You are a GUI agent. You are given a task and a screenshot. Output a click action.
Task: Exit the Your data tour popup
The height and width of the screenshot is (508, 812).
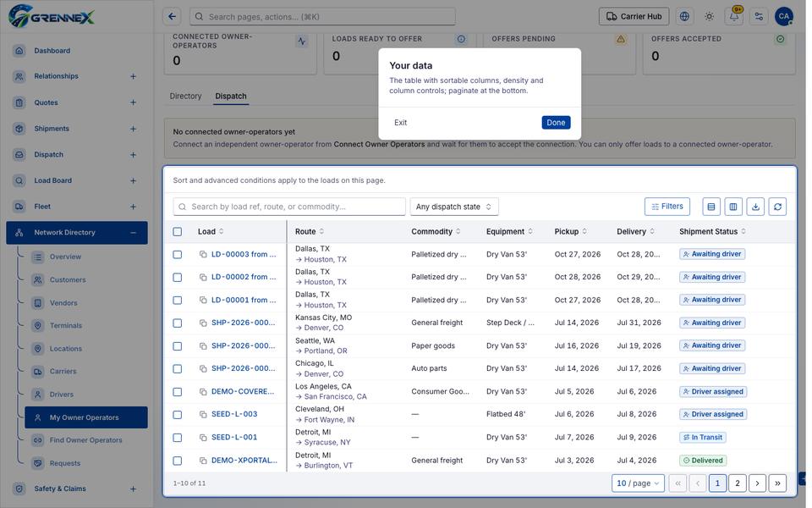coord(400,123)
